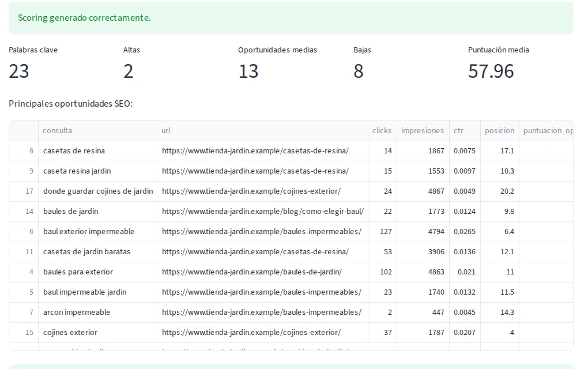Click the 'consulta' column header
Screen dimensions: 588x369
click(x=97, y=130)
